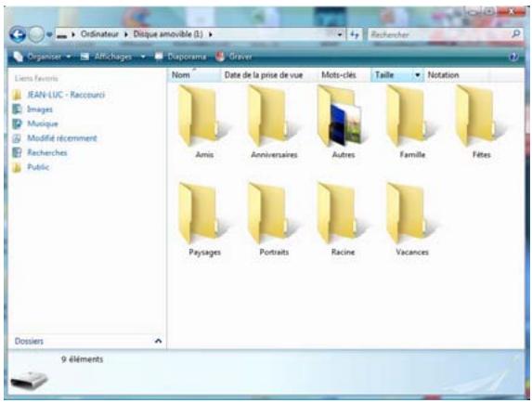Viewport: 532px width, 403px height.
Task: Click Ordinateur in the address path
Action: [99, 34]
